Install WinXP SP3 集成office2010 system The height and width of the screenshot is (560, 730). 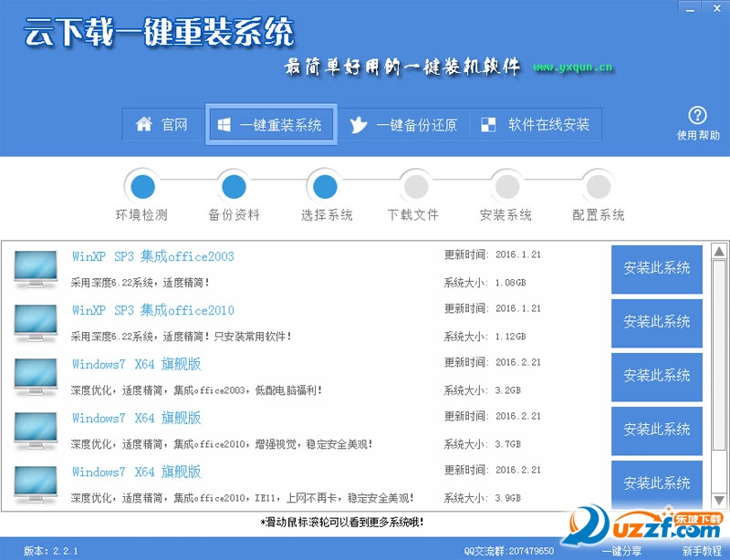tap(656, 323)
